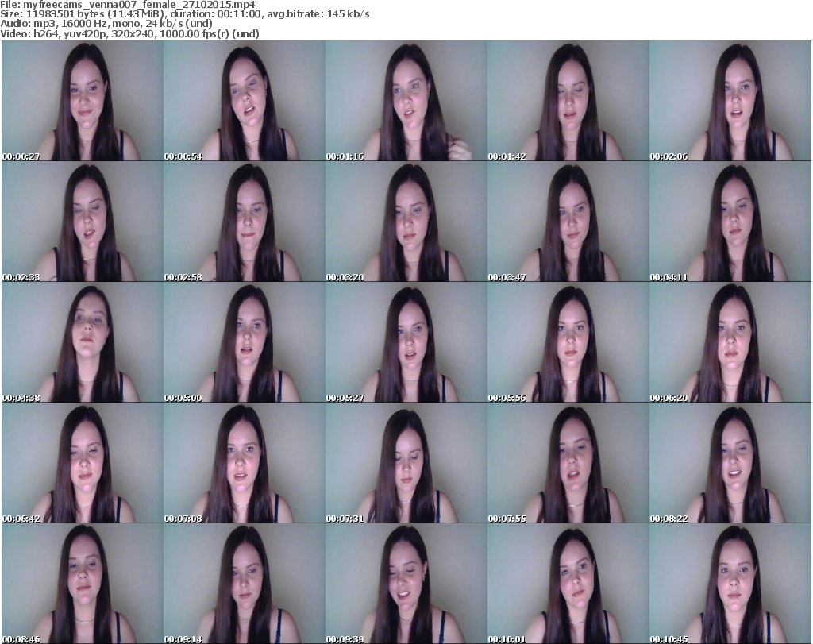
Task: Open the thumbnail stamped 00:02:58
Action: click(245, 222)
